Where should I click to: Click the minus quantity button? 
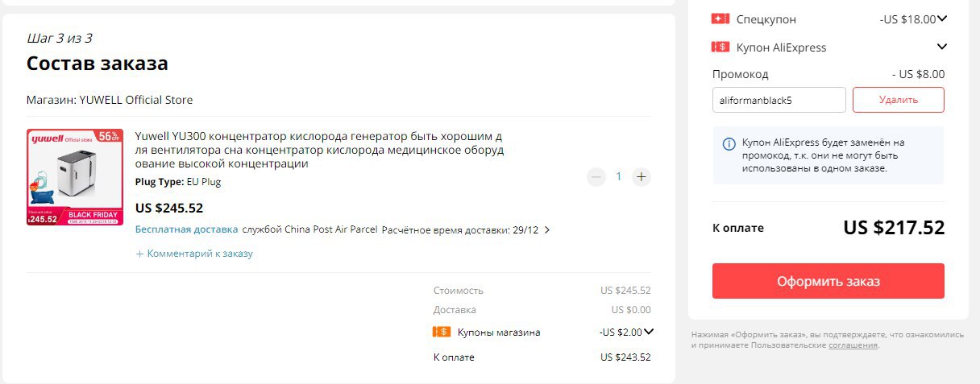[596, 176]
